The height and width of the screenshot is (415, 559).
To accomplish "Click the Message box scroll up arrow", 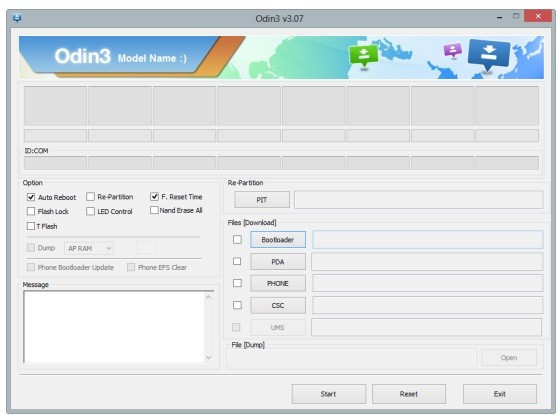I will pyautogui.click(x=209, y=297).
